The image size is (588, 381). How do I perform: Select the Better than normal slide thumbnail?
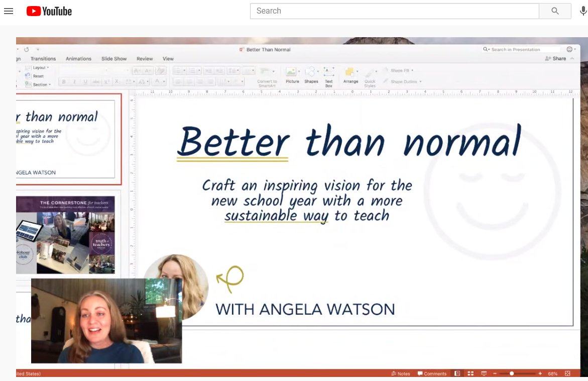[66, 139]
